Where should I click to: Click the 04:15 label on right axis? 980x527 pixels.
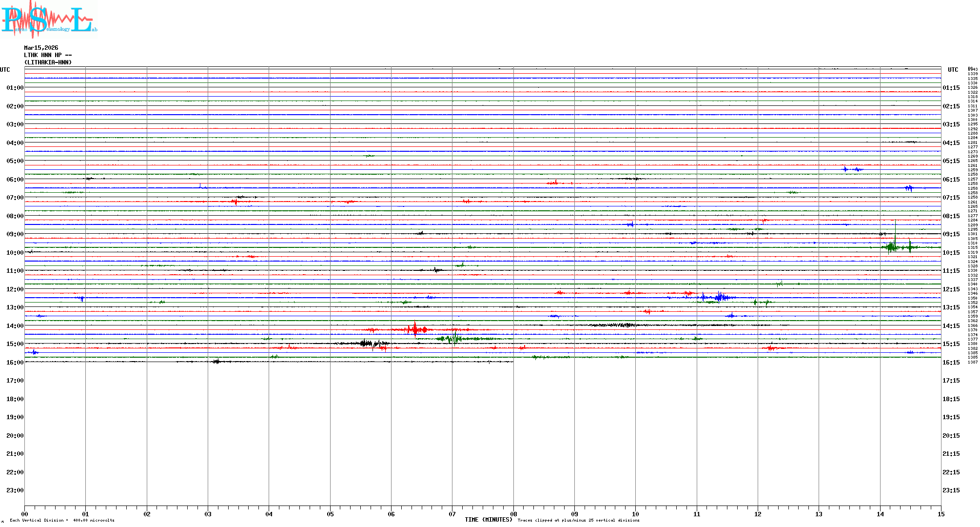coord(951,143)
